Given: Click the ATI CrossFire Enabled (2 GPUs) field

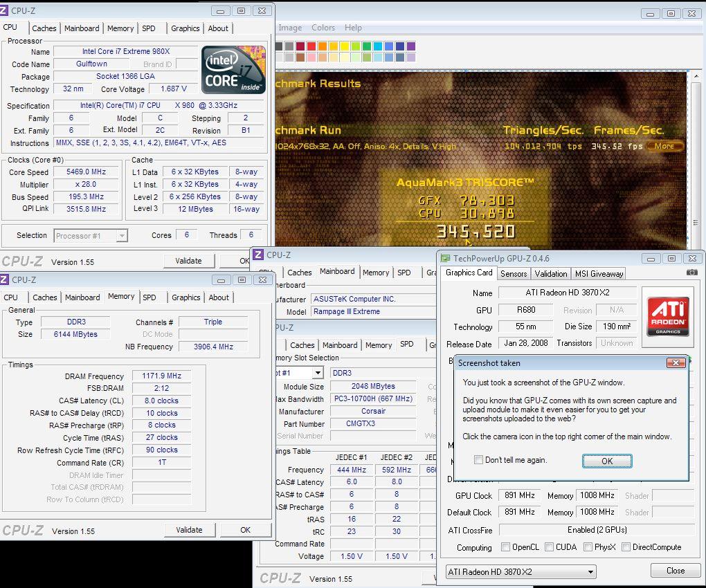Looking at the screenshot, I should point(597,529).
